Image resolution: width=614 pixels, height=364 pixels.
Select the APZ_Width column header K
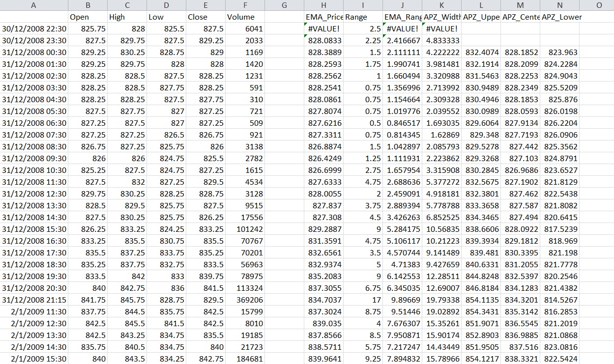(x=441, y=5)
